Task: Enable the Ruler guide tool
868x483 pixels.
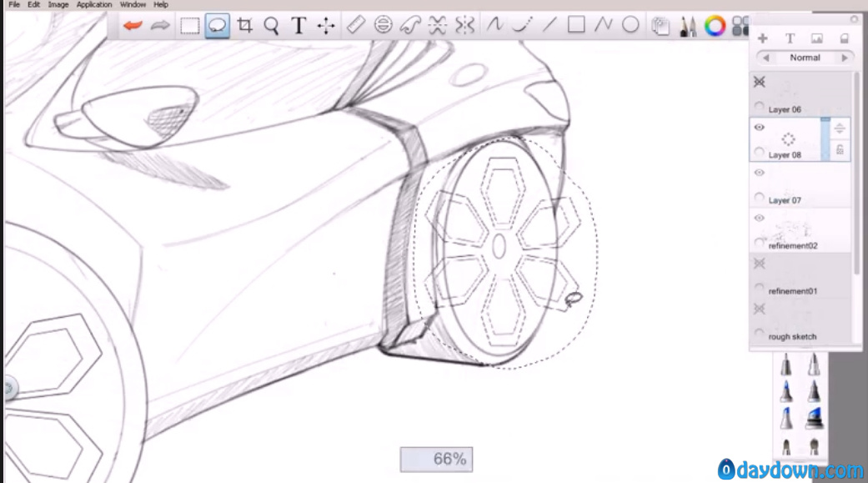Action: point(355,25)
